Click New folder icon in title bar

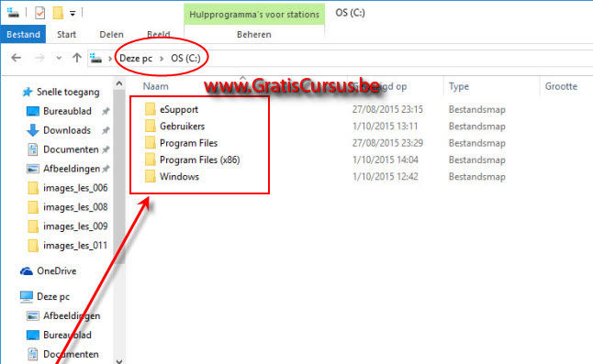58,13
